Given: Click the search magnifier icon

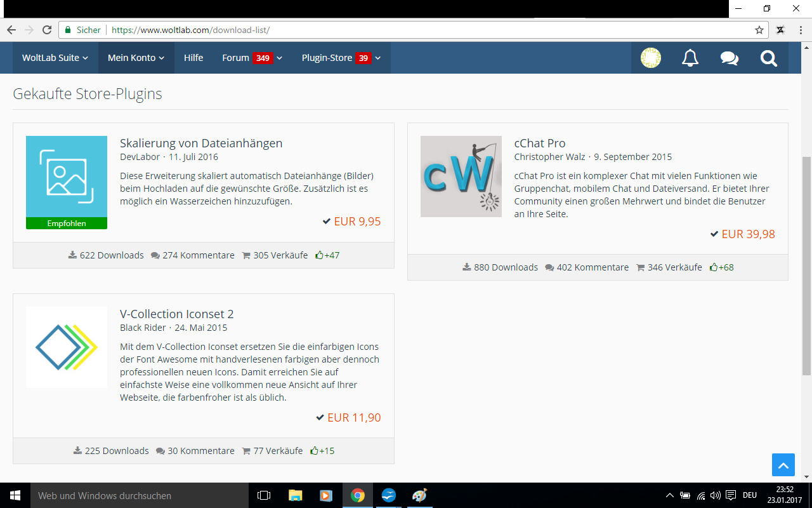Looking at the screenshot, I should point(768,58).
